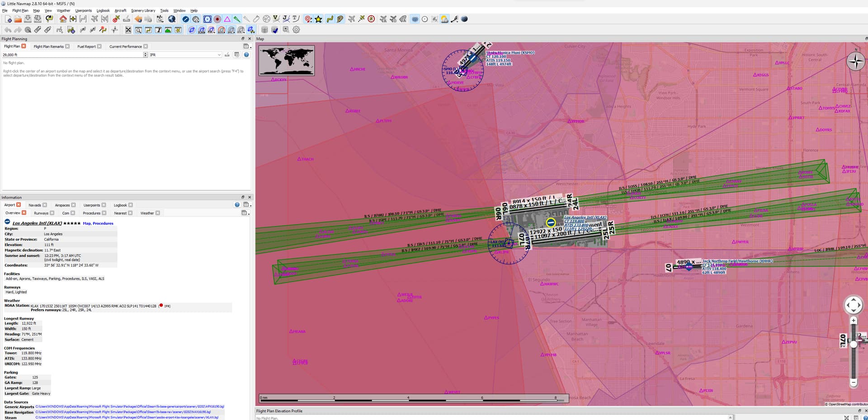The height and width of the screenshot is (420, 868).
Task: Click the globe icon in the top toolbar
Action: pos(172,19)
